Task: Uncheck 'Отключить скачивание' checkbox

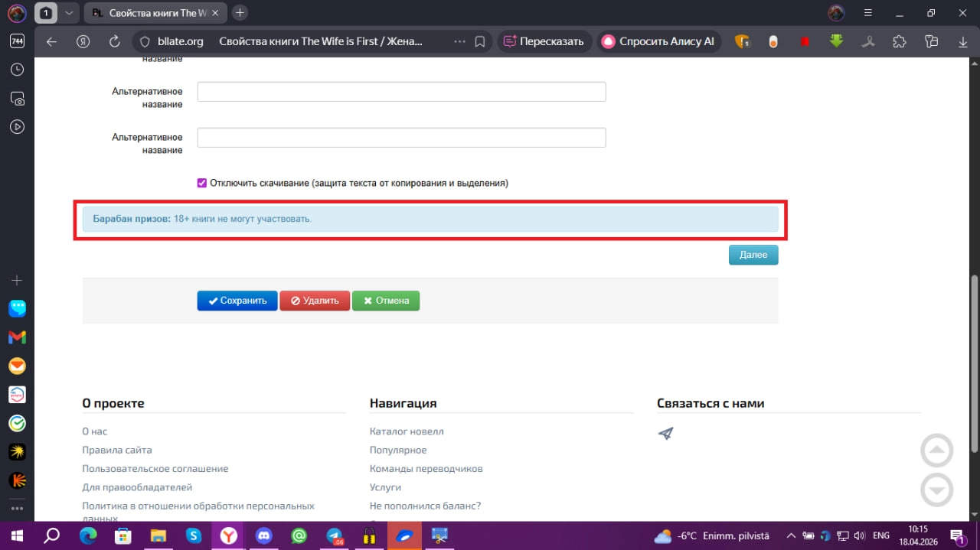Action: click(202, 183)
